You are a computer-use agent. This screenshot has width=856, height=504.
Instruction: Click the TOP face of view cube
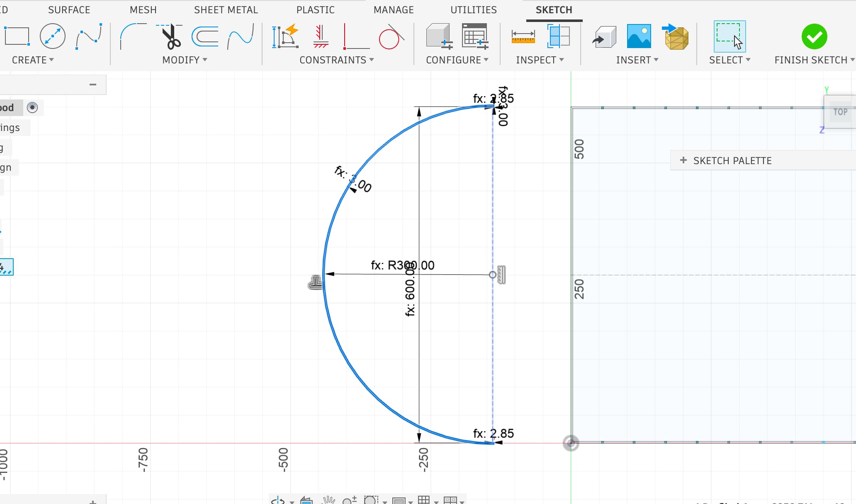coord(840,112)
